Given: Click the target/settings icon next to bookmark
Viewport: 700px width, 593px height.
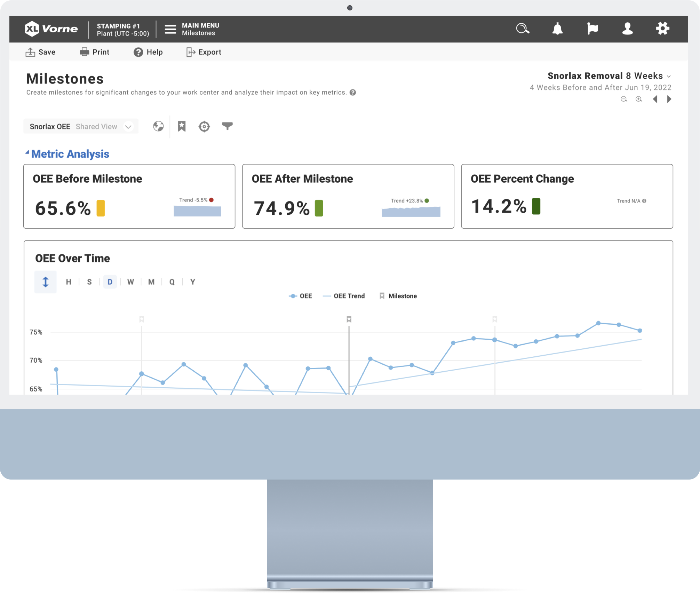Looking at the screenshot, I should tap(204, 126).
